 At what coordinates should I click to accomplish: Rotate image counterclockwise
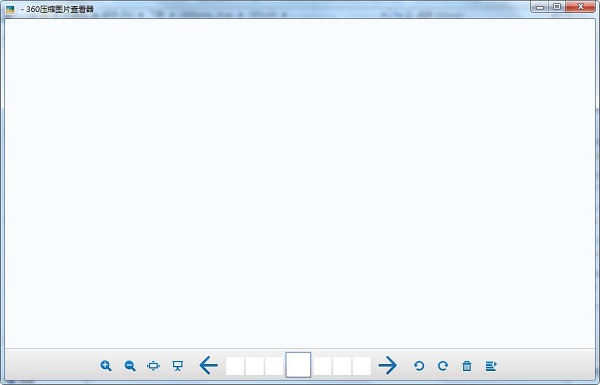(419, 366)
